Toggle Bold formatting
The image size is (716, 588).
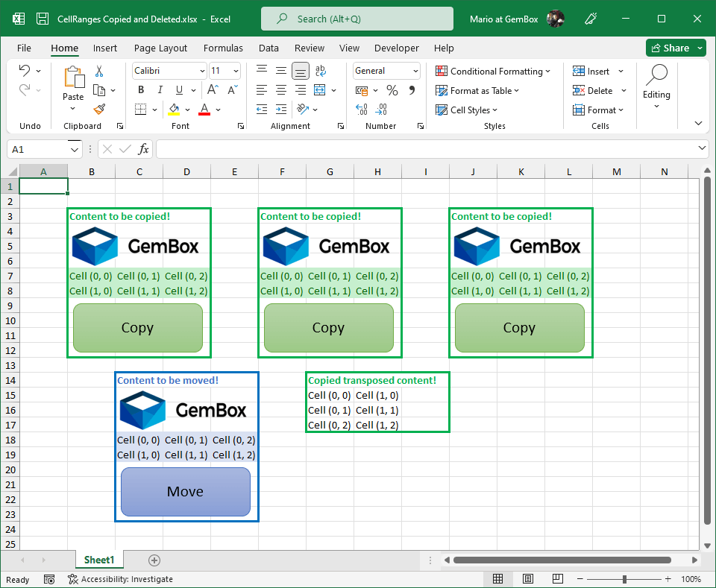coord(141,90)
